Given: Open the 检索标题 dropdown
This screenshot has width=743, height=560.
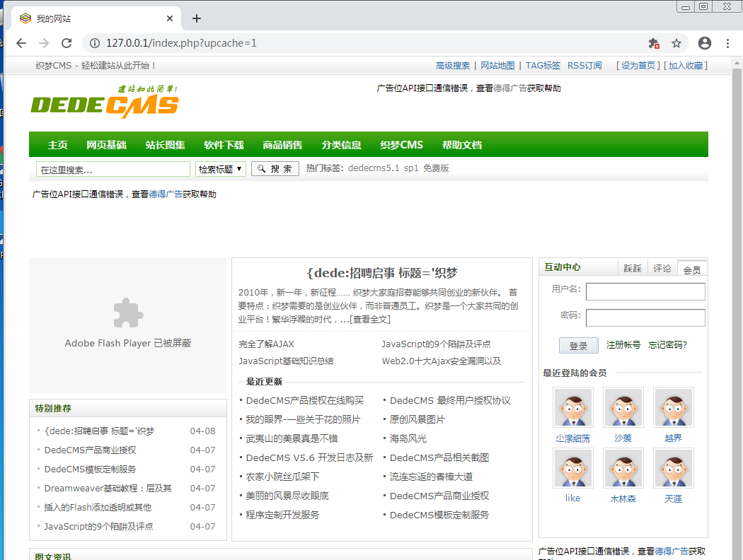Looking at the screenshot, I should click(220, 169).
